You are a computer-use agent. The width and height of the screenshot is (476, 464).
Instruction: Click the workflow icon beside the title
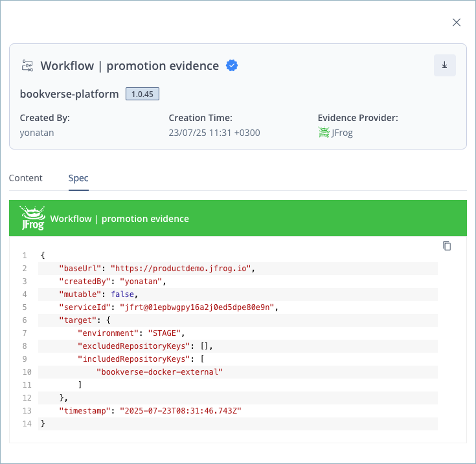(27, 65)
